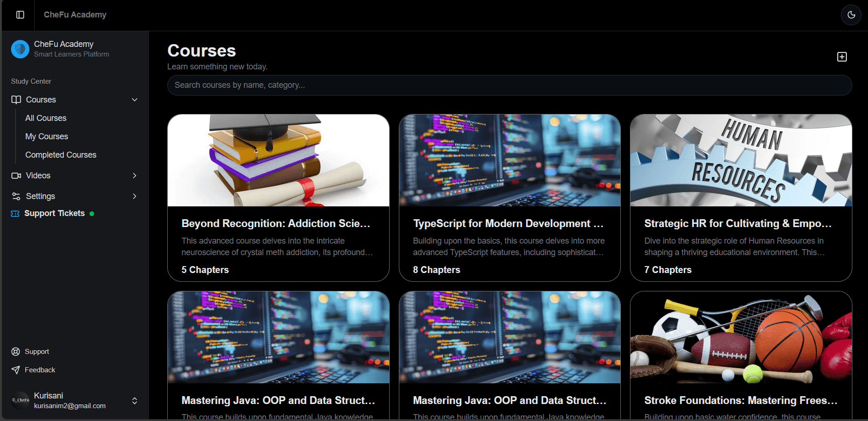This screenshot has width=868, height=421.
Task: Click the Courses book icon in sidebar
Action: point(16,100)
